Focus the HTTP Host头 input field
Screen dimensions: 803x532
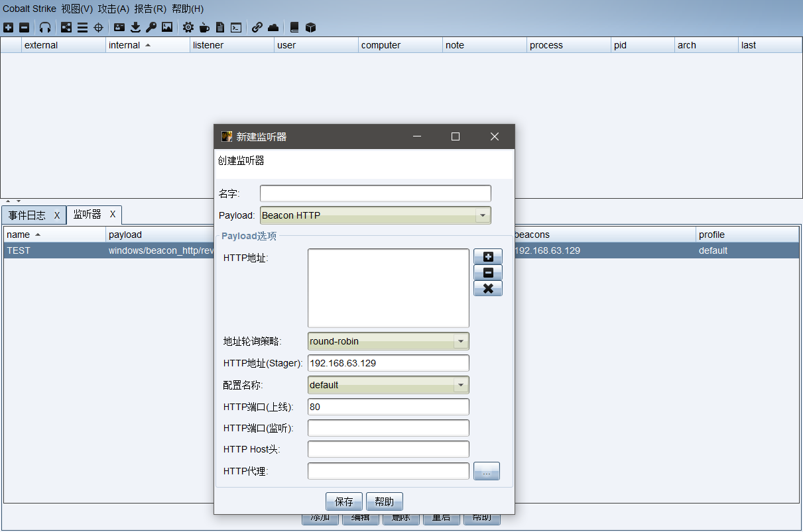389,449
